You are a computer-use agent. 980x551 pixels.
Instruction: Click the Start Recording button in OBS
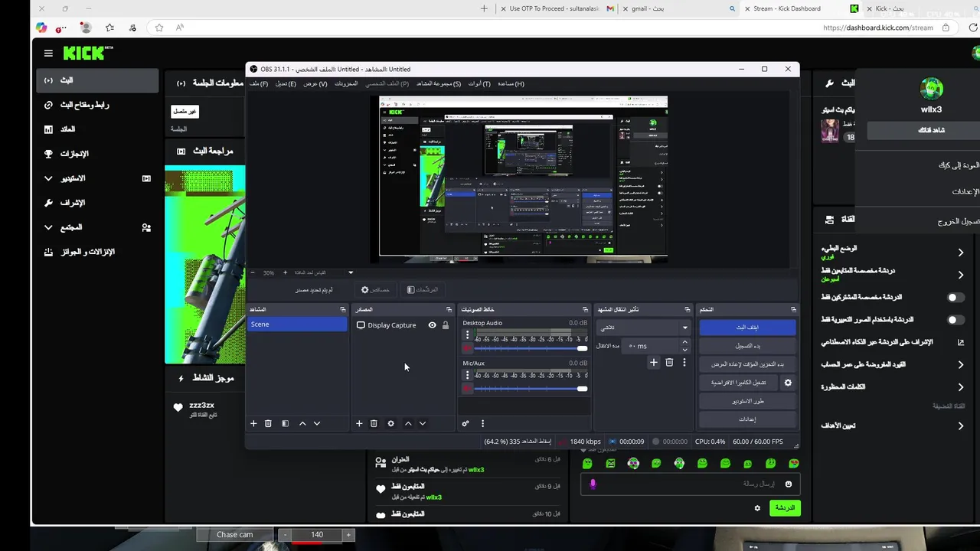pos(747,346)
